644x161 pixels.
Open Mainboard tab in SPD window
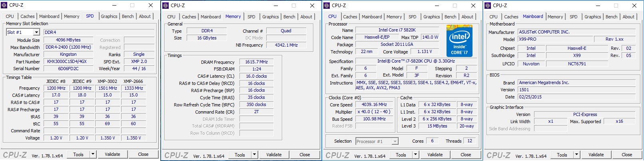pos(49,16)
